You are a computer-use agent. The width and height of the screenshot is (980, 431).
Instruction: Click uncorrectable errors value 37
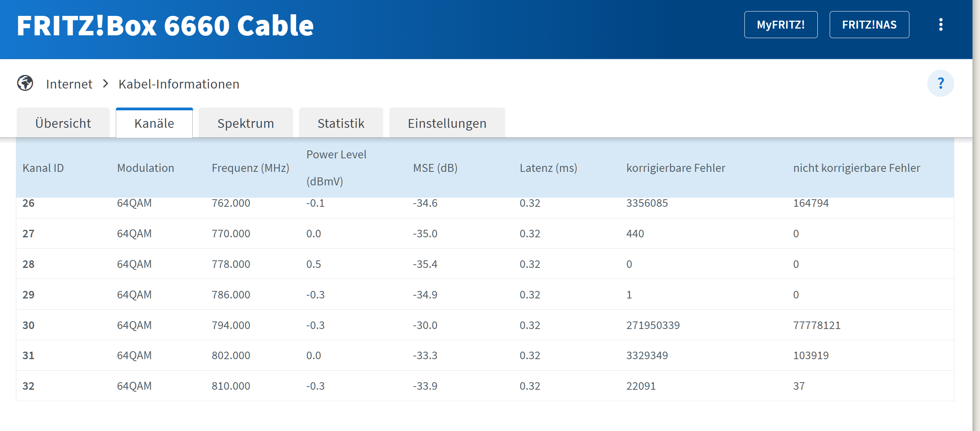coord(799,386)
